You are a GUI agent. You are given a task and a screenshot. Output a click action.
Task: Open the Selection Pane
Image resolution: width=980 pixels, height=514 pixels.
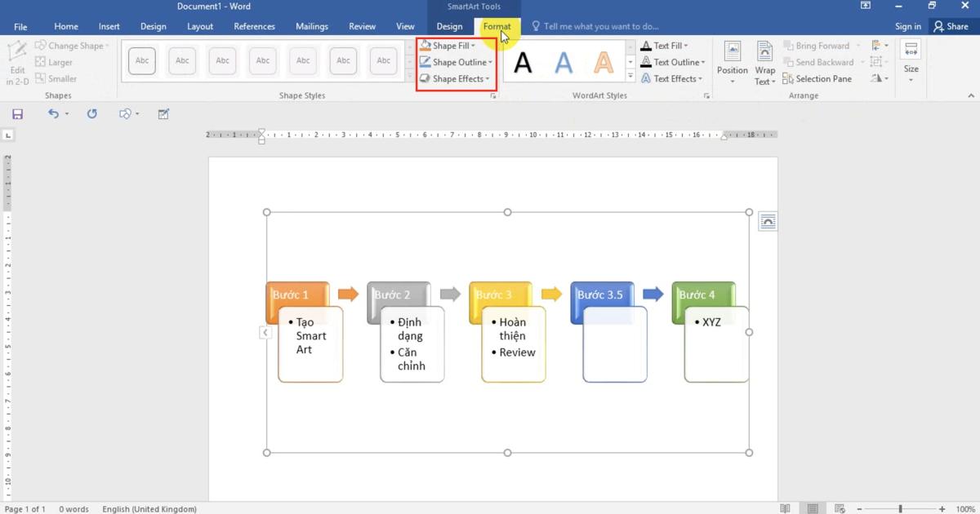817,78
